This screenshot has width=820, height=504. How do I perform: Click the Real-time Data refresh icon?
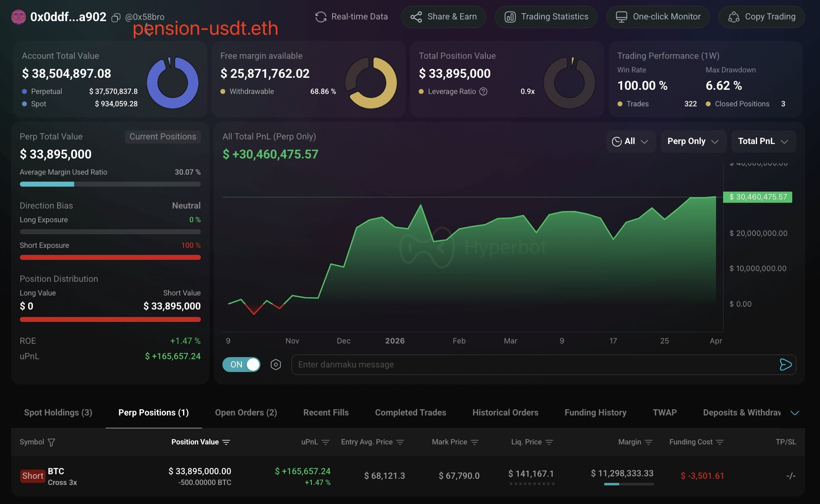(321, 17)
